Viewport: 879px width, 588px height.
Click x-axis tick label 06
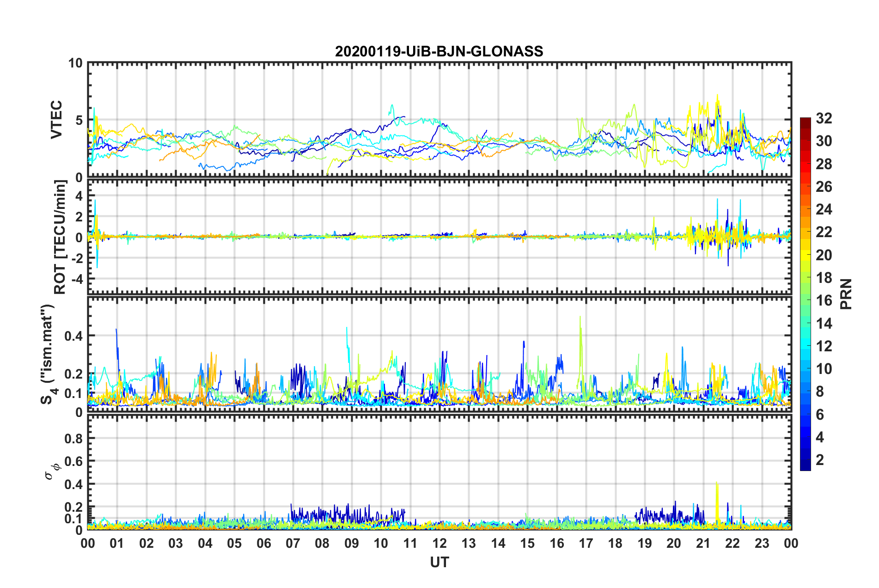click(x=264, y=543)
